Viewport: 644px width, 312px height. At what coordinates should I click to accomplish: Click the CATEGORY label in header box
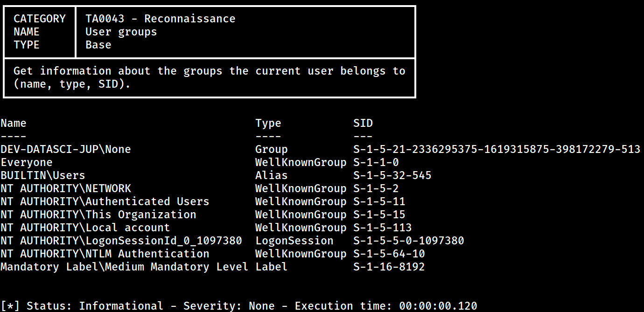point(40,19)
